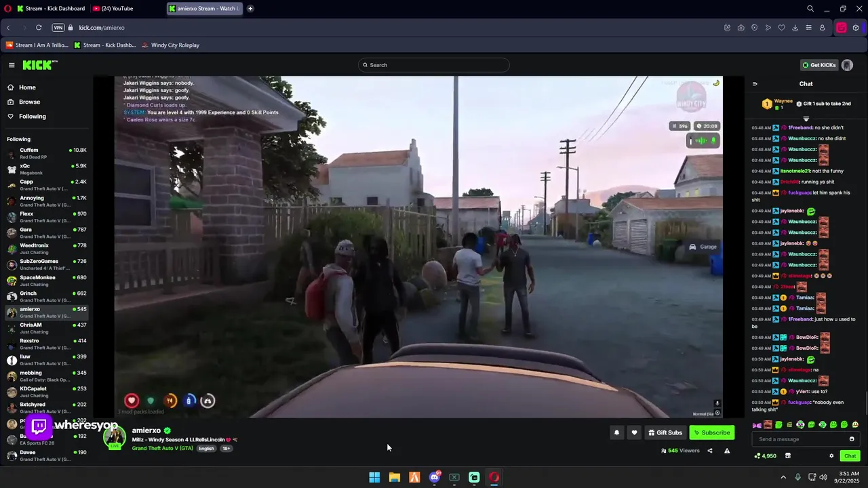Select the amierxo Stream browser tab
This screenshot has height=488, width=868.
coord(204,9)
